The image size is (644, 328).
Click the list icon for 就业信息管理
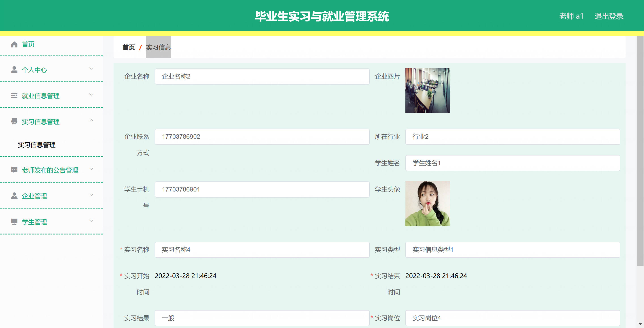tap(14, 96)
